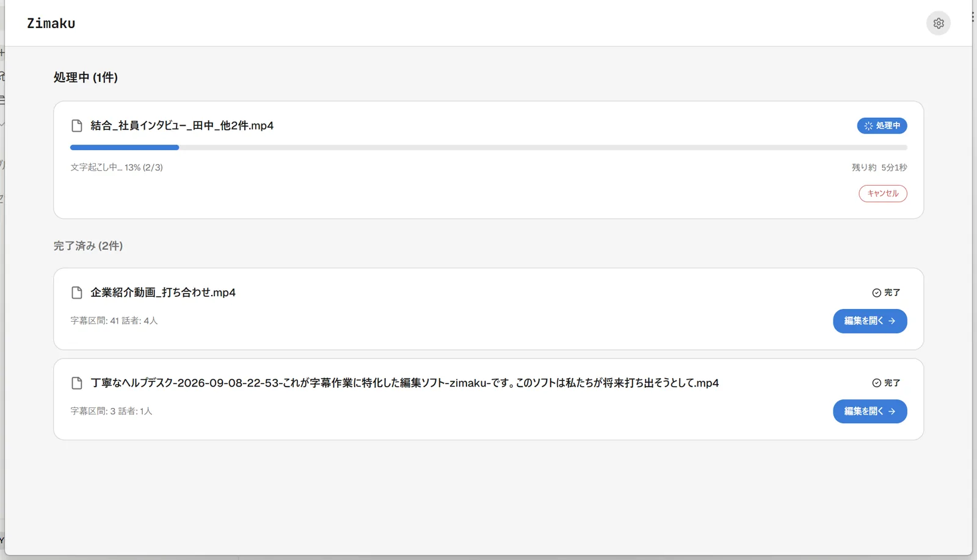The width and height of the screenshot is (977, 560).
Task: Open editor for 丁寧なヘルプデスク file via 編集を開く
Action: click(870, 412)
